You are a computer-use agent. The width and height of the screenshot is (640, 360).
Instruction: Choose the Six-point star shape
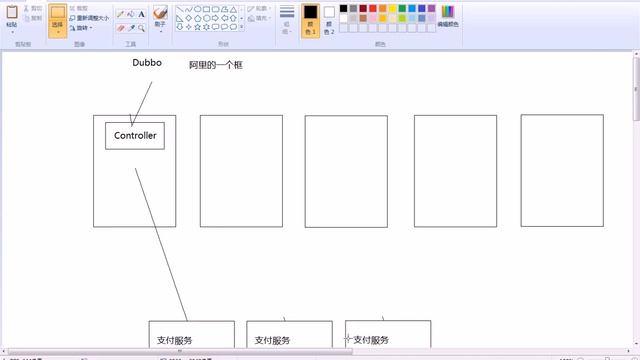[x=207, y=27]
